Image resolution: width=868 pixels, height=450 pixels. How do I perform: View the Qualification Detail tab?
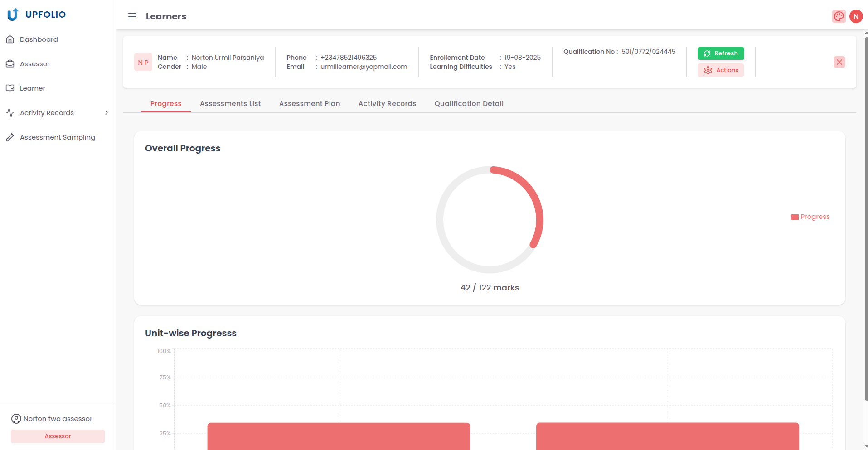point(469,103)
